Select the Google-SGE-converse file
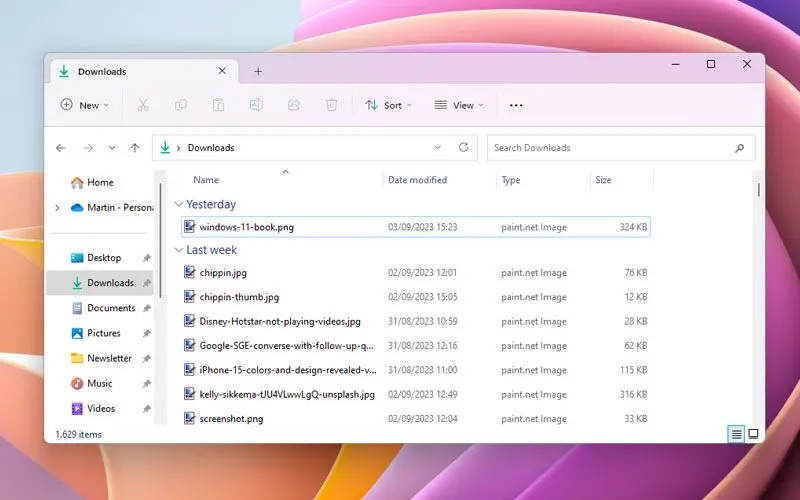The width and height of the screenshot is (800, 500). click(416, 345)
